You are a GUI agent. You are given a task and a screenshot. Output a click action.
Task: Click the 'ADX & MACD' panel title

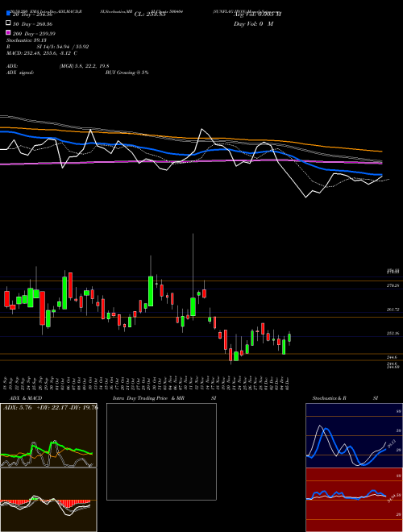coord(26,398)
